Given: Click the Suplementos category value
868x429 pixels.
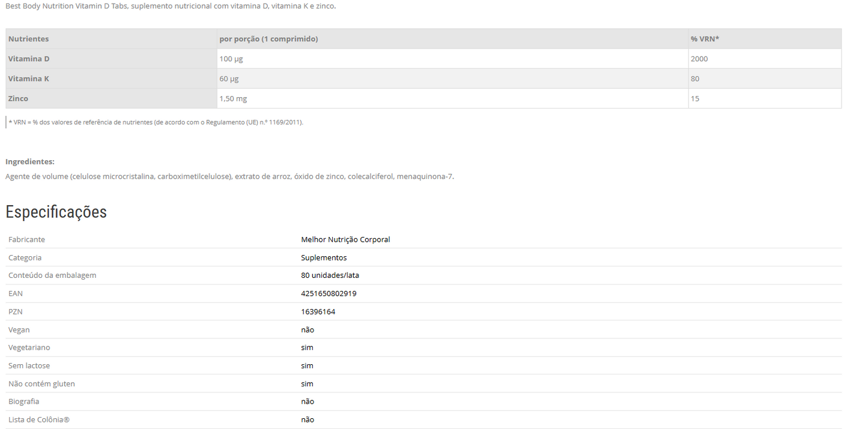Looking at the screenshot, I should 324,257.
